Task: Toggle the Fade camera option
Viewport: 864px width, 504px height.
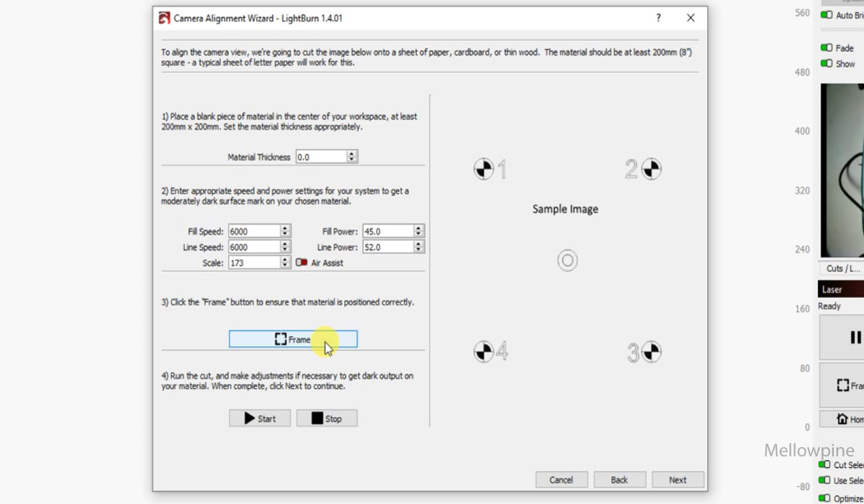Action: coord(827,48)
